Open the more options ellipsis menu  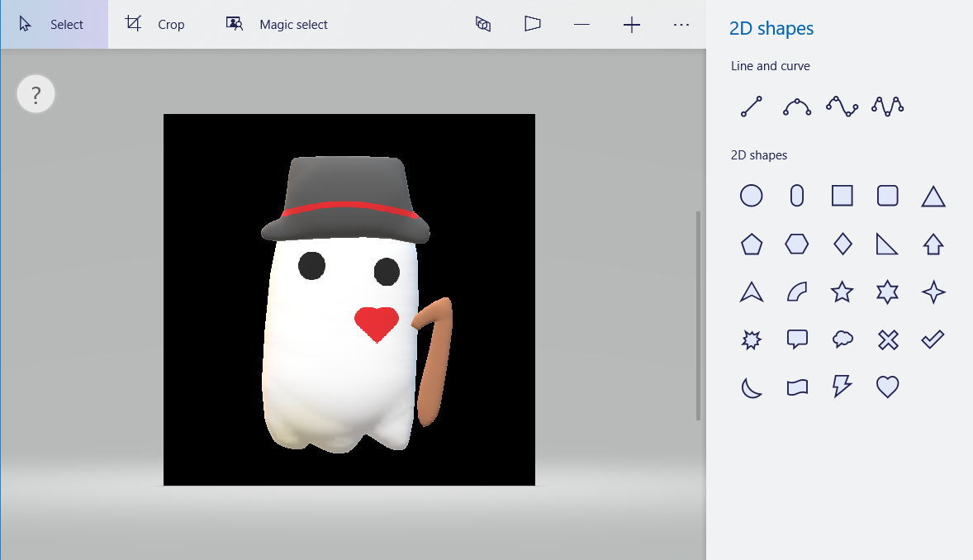[x=681, y=25]
